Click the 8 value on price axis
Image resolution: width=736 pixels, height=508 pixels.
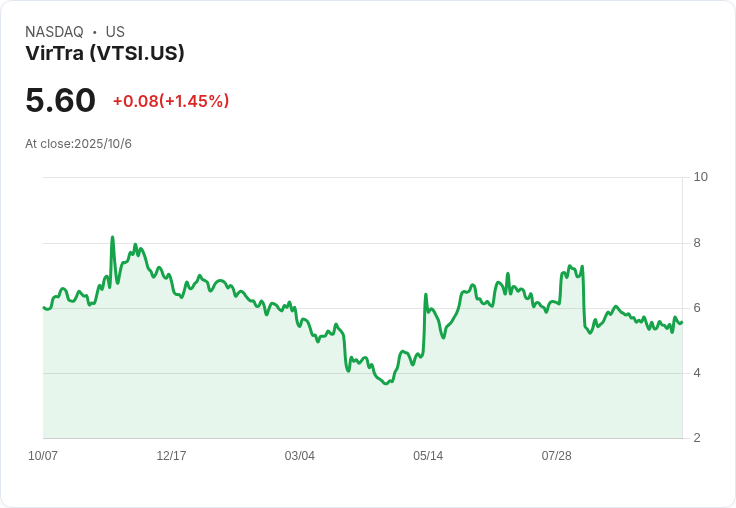tap(697, 243)
